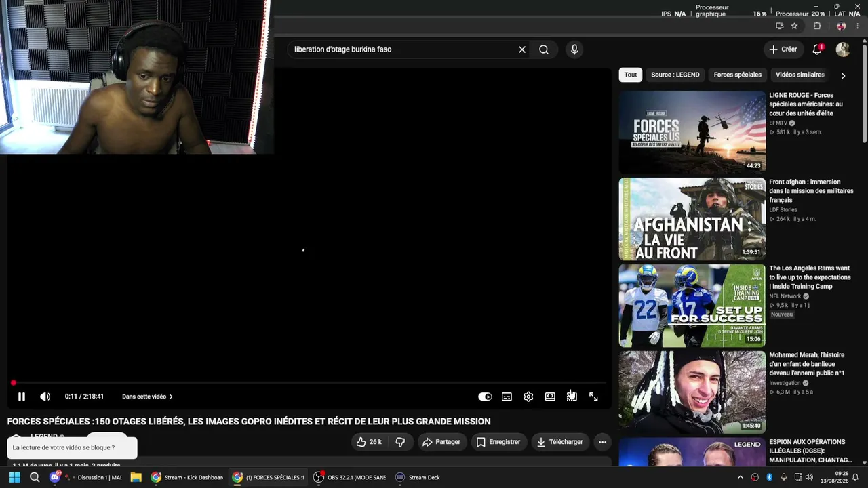Open YouTube notifications bell
Viewport: 868px width, 488px height.
coord(817,49)
